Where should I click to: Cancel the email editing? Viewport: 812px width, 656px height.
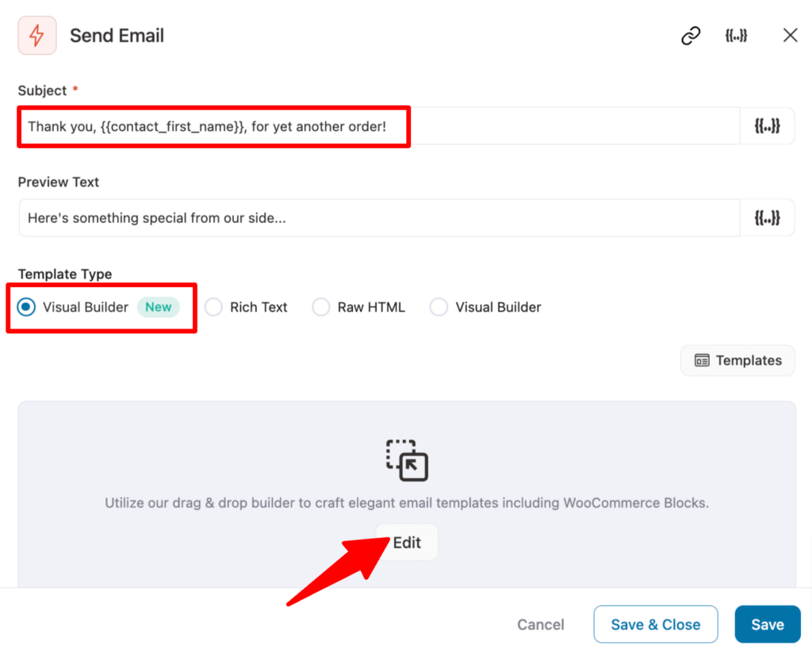pos(540,624)
